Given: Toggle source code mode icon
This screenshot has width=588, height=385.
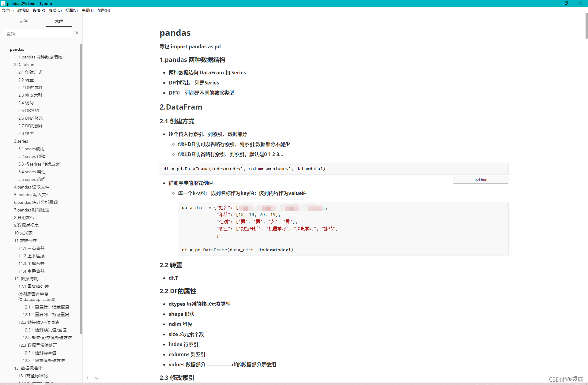Looking at the screenshot, I should (x=97, y=378).
